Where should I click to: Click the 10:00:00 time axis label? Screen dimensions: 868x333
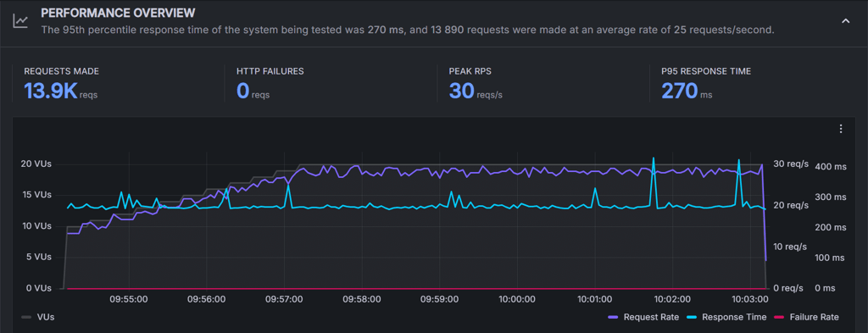coord(517,299)
